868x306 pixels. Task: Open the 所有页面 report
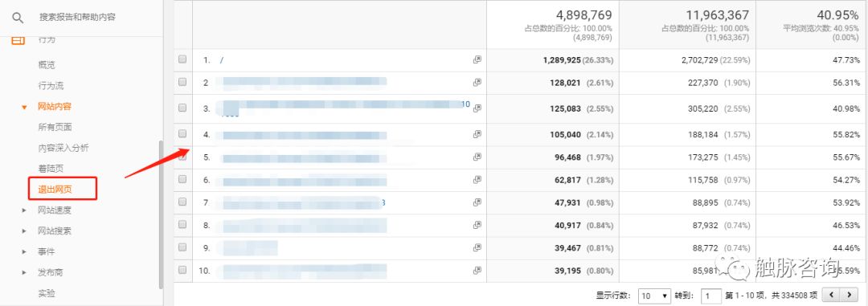[x=55, y=127]
